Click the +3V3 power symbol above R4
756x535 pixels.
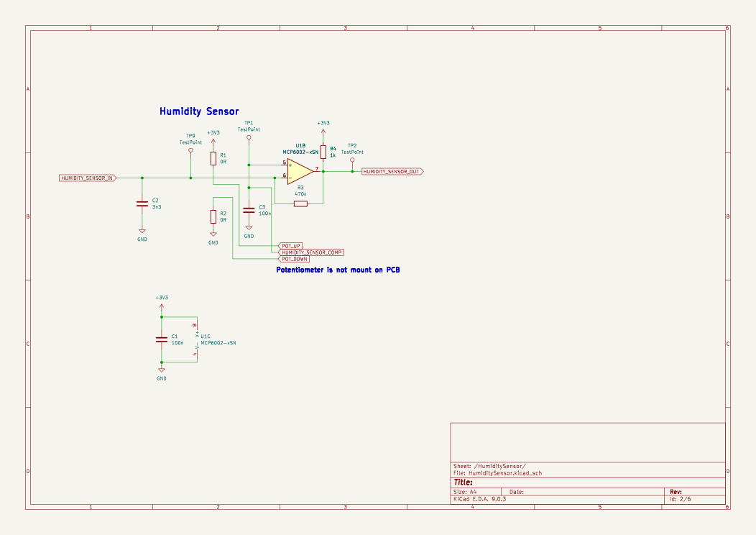tap(323, 132)
